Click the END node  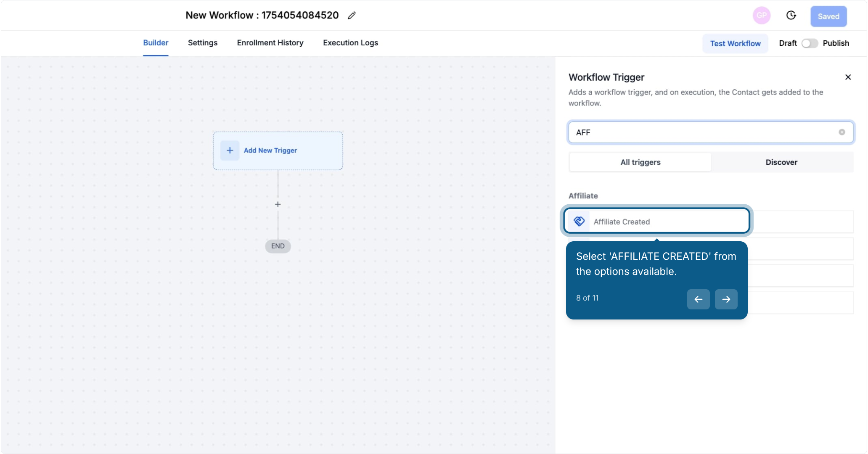(278, 246)
